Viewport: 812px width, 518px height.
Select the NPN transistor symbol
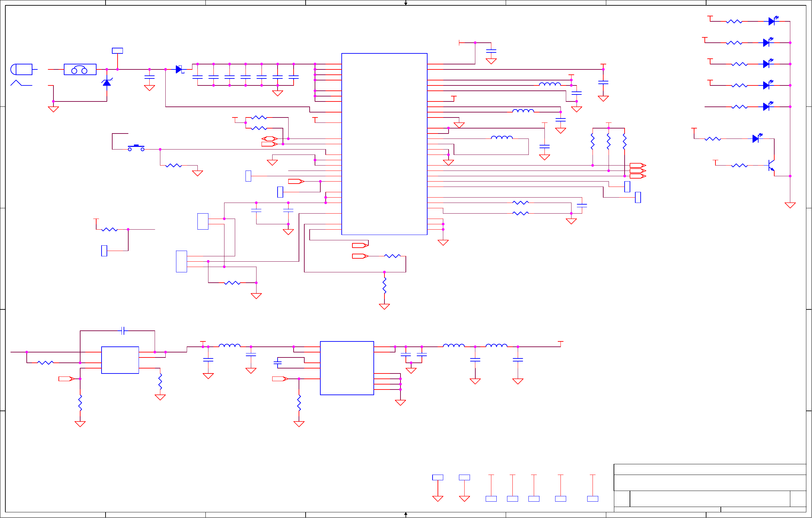pos(771,166)
